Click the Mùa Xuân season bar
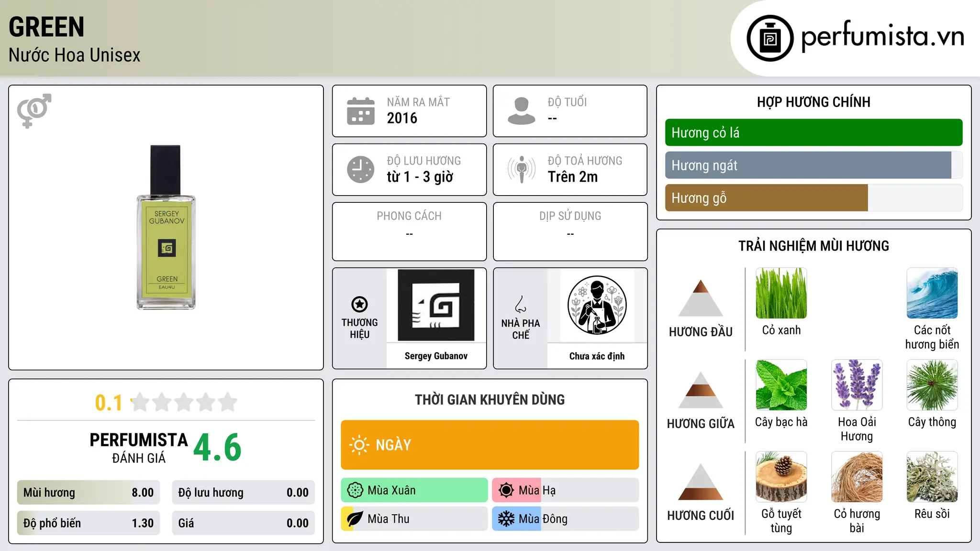The width and height of the screenshot is (980, 551). click(x=414, y=490)
